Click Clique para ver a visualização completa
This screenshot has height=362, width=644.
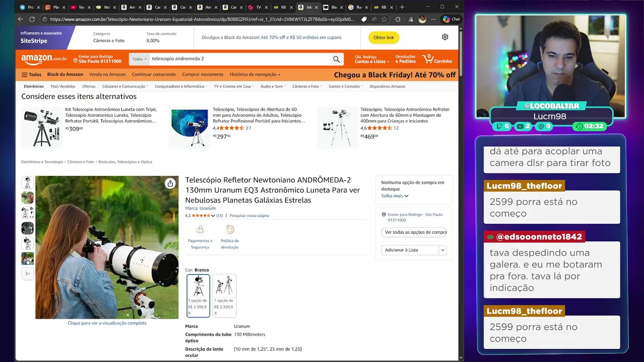click(107, 323)
